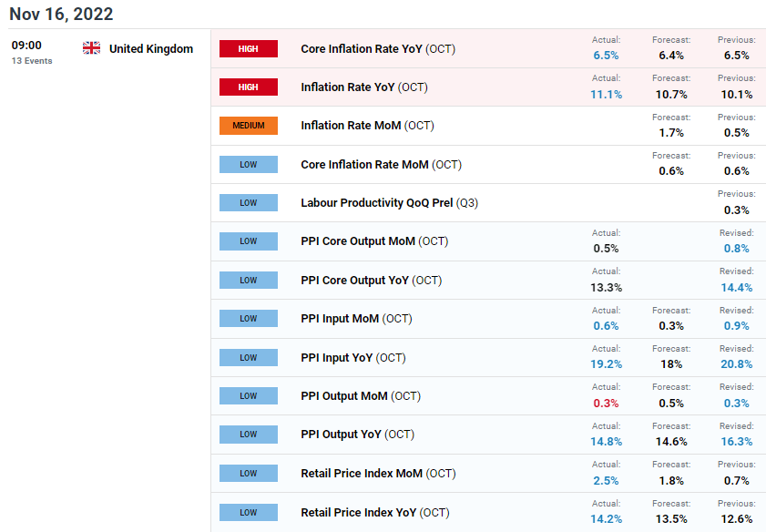Image resolution: width=766 pixels, height=532 pixels.
Task: Click the United Kingdom country label
Action: (151, 49)
